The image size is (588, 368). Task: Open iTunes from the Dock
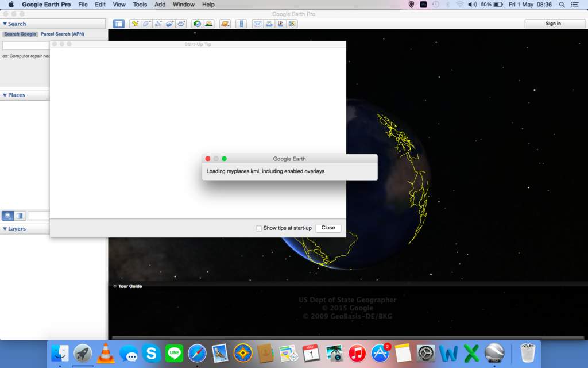(357, 354)
